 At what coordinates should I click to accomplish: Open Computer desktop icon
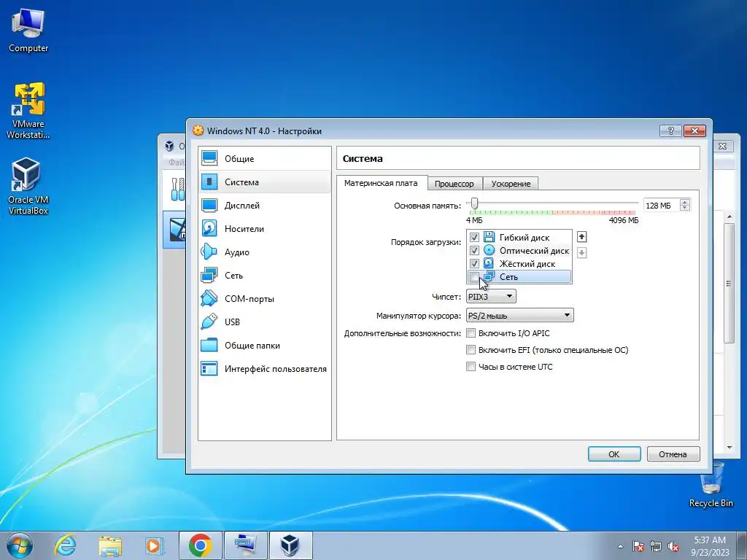click(28, 29)
